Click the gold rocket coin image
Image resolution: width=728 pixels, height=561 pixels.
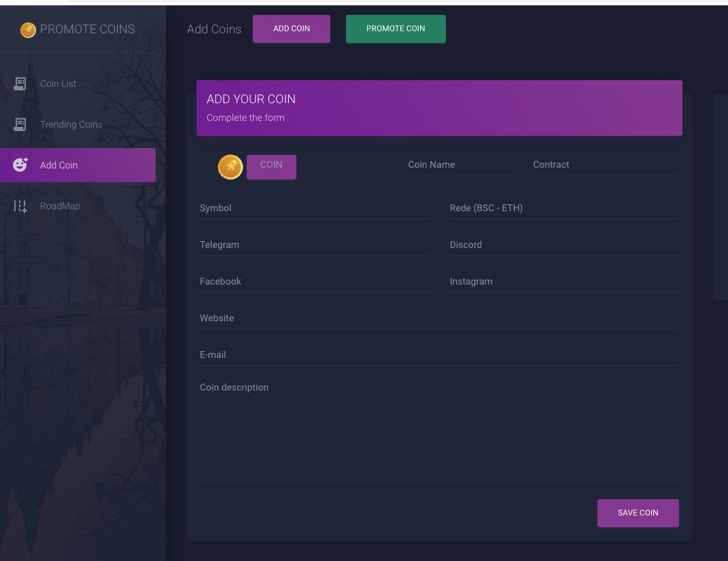tap(230, 167)
